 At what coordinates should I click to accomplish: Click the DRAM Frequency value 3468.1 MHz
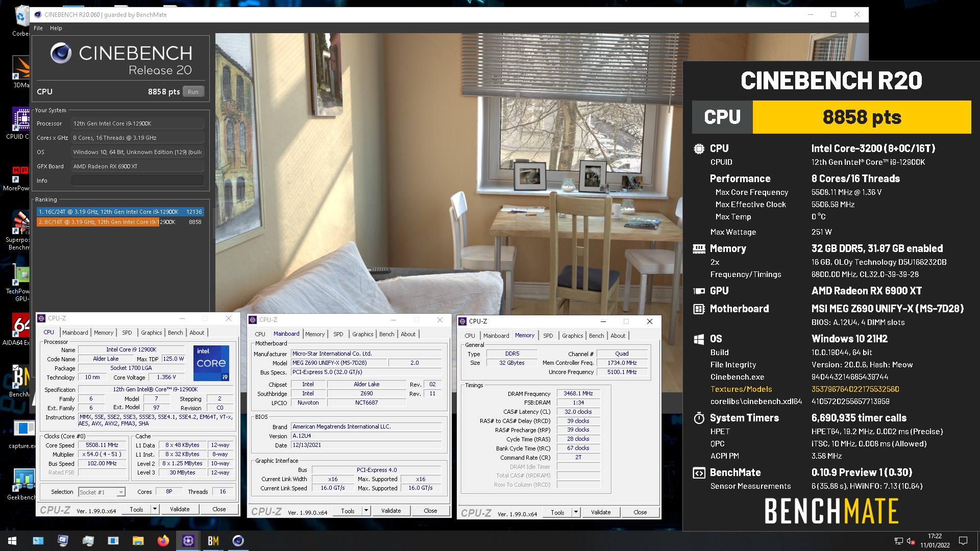click(x=578, y=393)
